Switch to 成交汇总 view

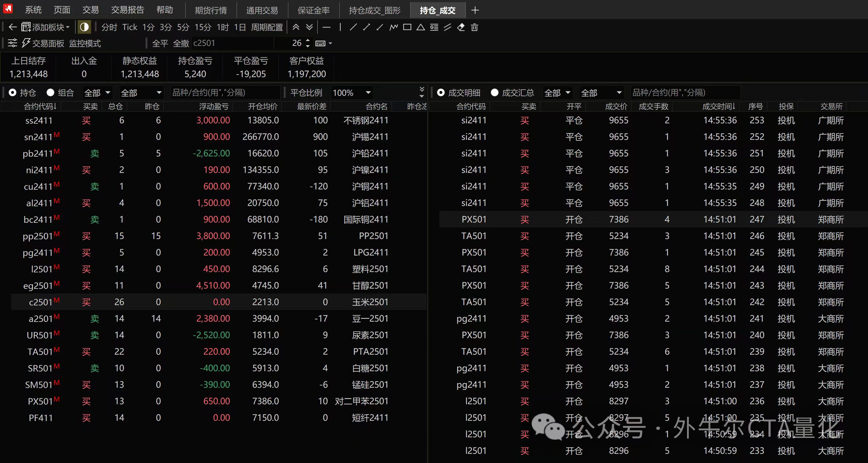(494, 92)
